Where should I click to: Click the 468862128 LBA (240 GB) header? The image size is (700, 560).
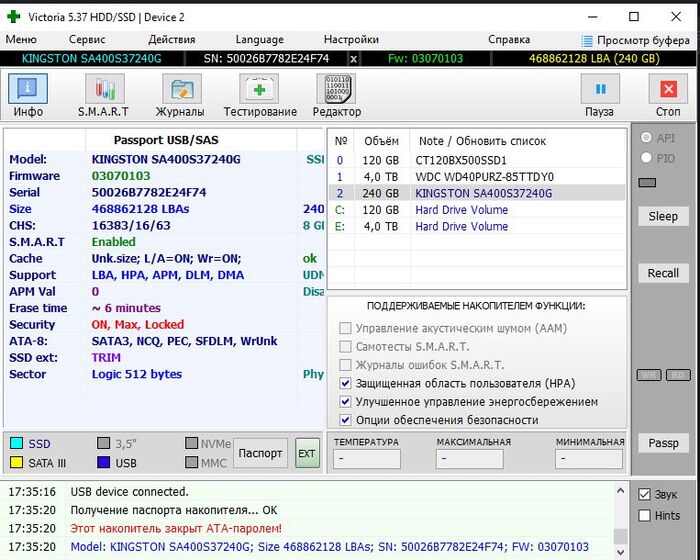[594, 59]
